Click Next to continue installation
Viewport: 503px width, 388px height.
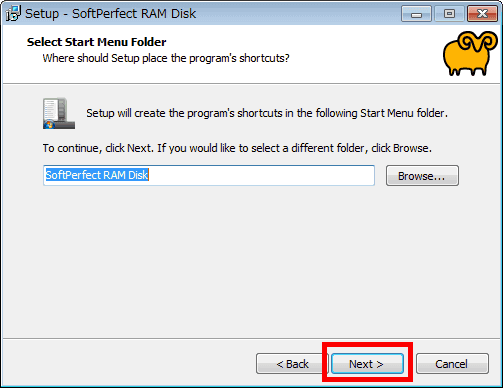point(367,364)
